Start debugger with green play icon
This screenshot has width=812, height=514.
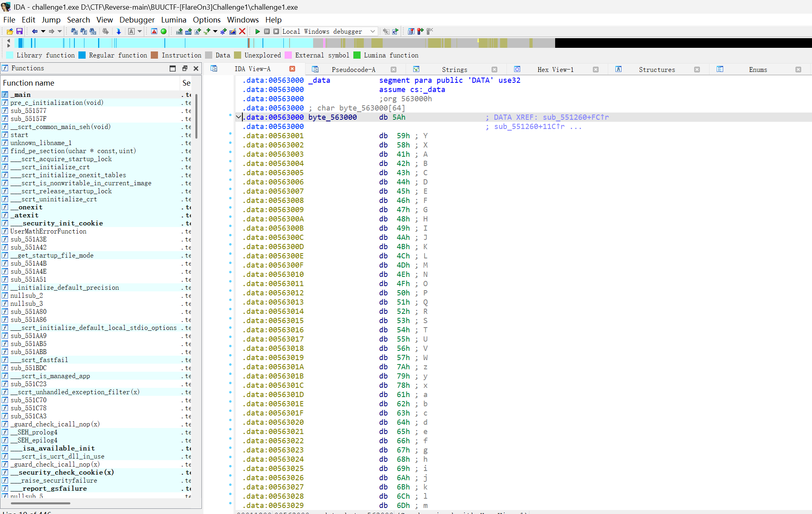coord(258,31)
